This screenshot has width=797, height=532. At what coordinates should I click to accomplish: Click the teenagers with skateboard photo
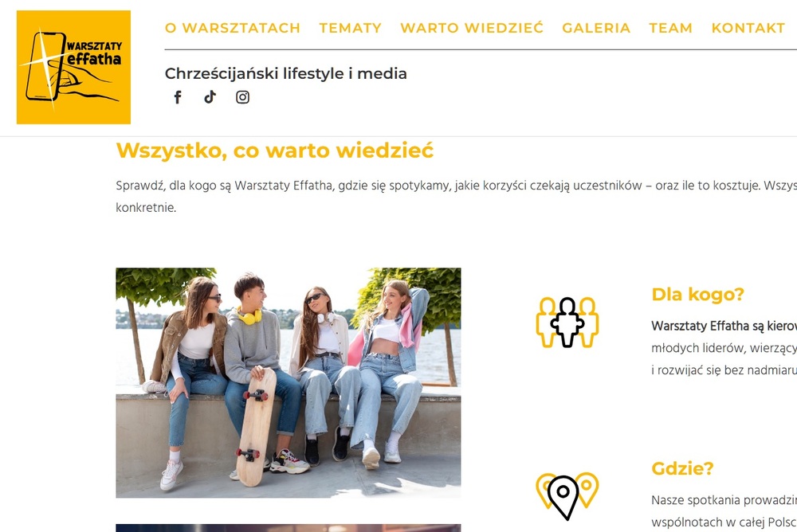pyautogui.click(x=289, y=382)
